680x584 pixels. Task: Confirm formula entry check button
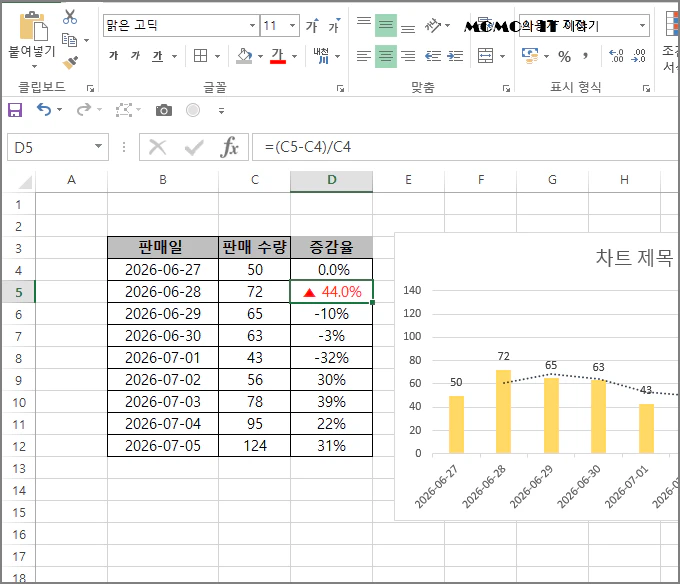pyautogui.click(x=194, y=147)
